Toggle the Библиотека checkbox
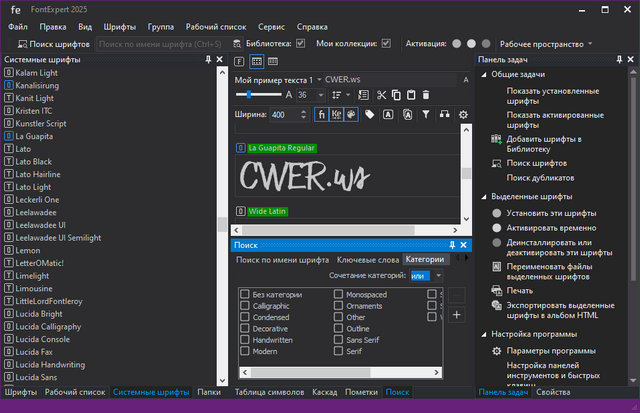Viewport: 640px width, 413px height. coord(298,44)
